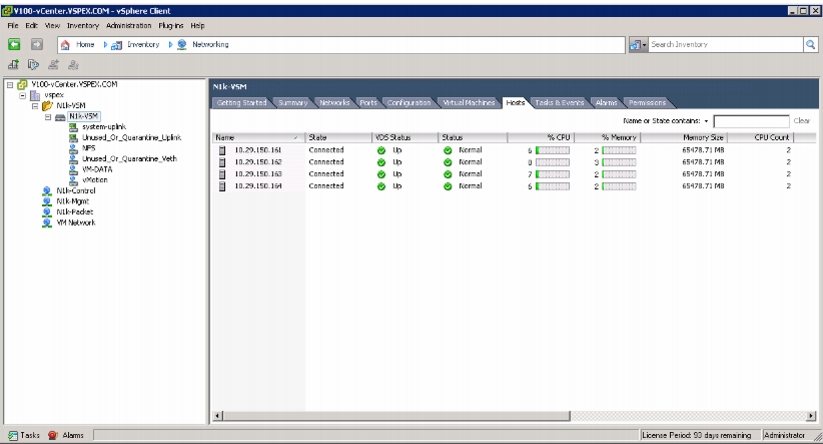Click the N1k-Control network icon

[x=47, y=191]
